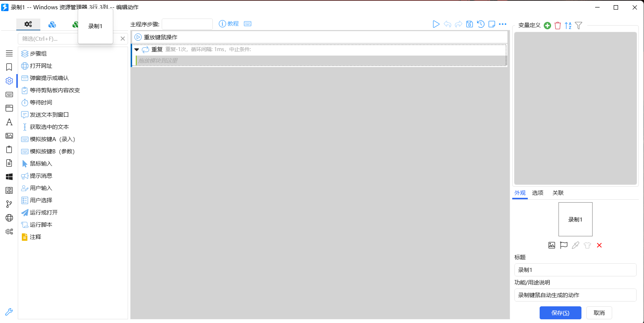
Task: Select the 重放键鼠操作 step
Action: pyautogui.click(x=319, y=37)
